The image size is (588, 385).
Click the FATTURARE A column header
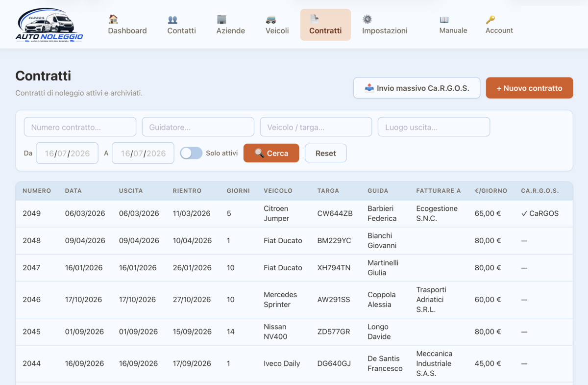coord(439,191)
